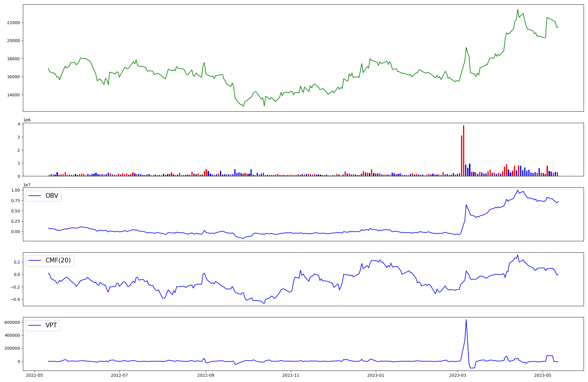
Task: Click the highest peak of green price line
Action: (x=518, y=9)
